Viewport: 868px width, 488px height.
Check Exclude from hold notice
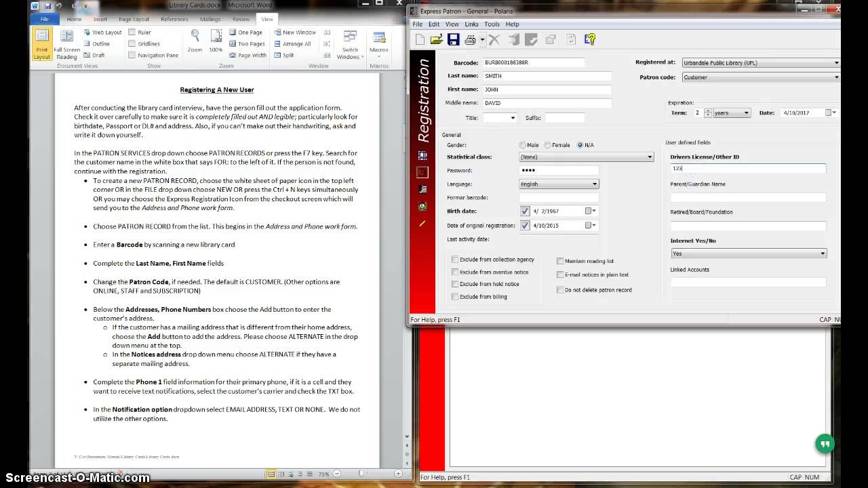click(455, 284)
